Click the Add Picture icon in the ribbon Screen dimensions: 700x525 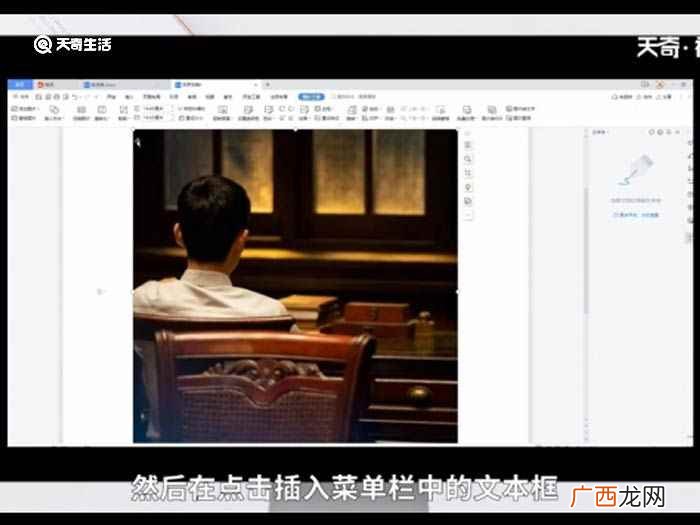point(14,108)
